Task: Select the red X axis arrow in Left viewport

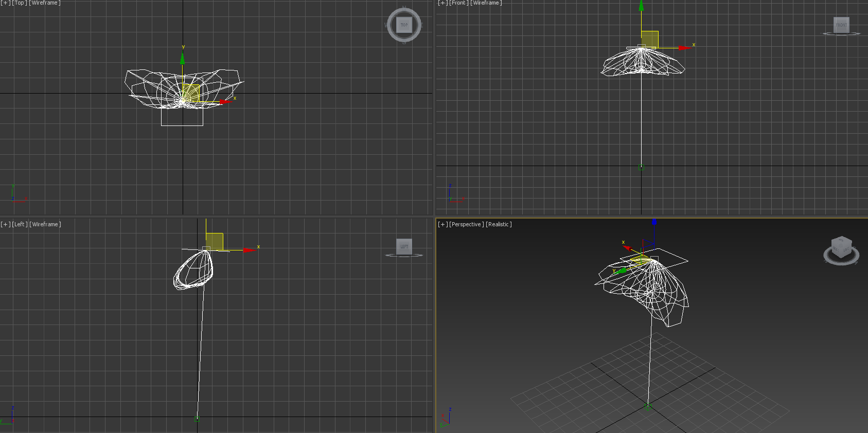Action: [x=251, y=250]
